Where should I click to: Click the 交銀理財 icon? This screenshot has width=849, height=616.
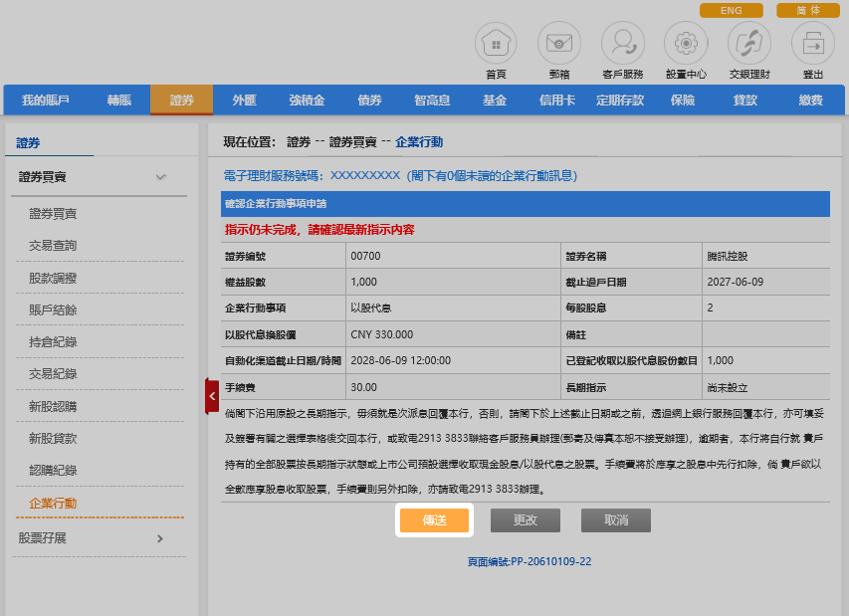point(749,44)
